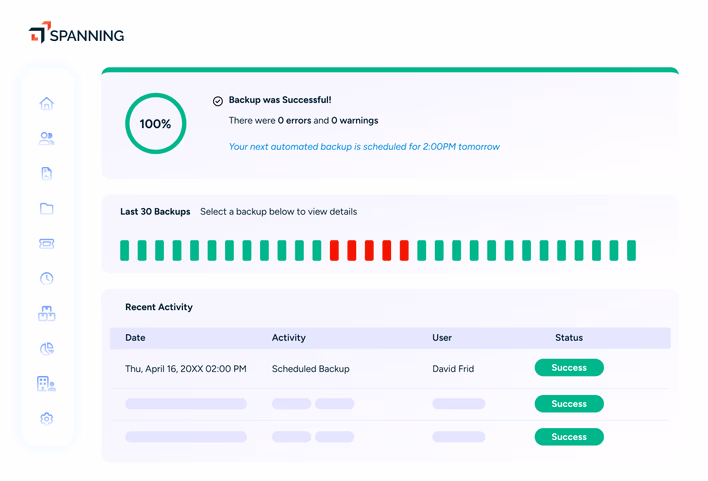Viewport: 708px width, 481px height.
Task: Select the first red failed backup bar
Action: [x=334, y=251]
